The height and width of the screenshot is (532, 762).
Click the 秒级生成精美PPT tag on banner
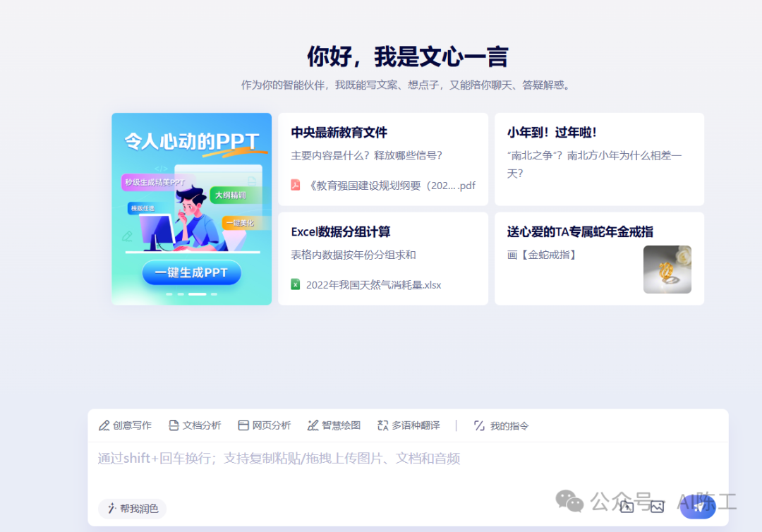pos(155,182)
